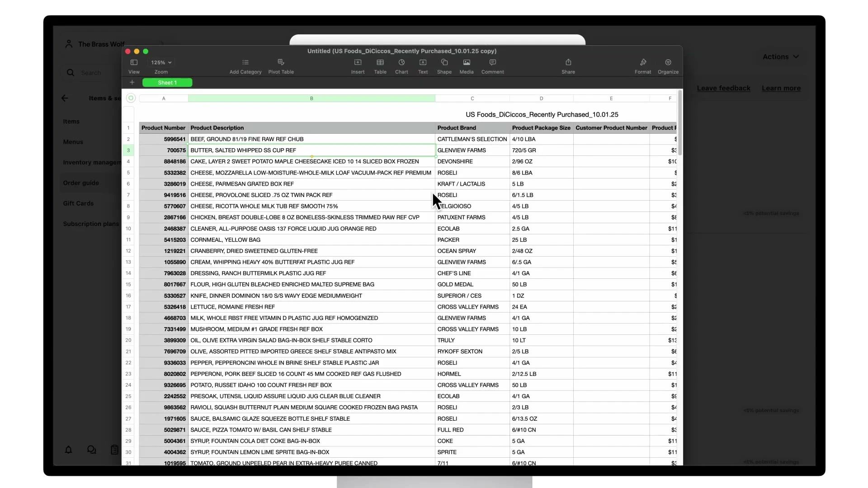Insert a Chart via toolbar icon
Viewport: 868px width, 488px height.
coord(401,63)
